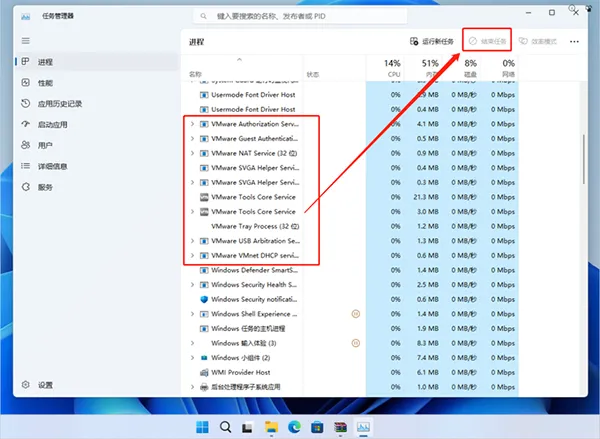Click Run new task (运行新任务) button

coord(432,41)
